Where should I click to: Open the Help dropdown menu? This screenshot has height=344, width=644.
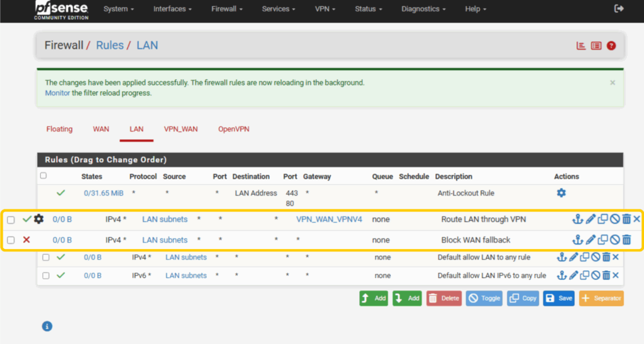[475, 9]
